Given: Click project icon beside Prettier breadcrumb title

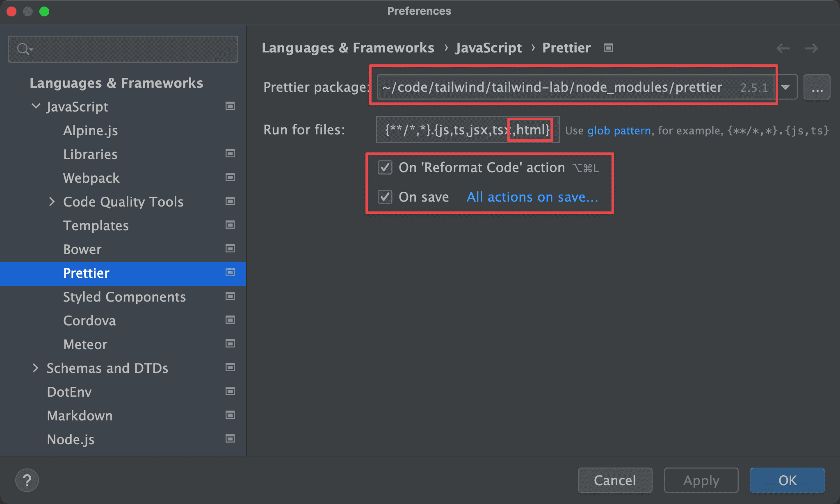Looking at the screenshot, I should click(608, 48).
